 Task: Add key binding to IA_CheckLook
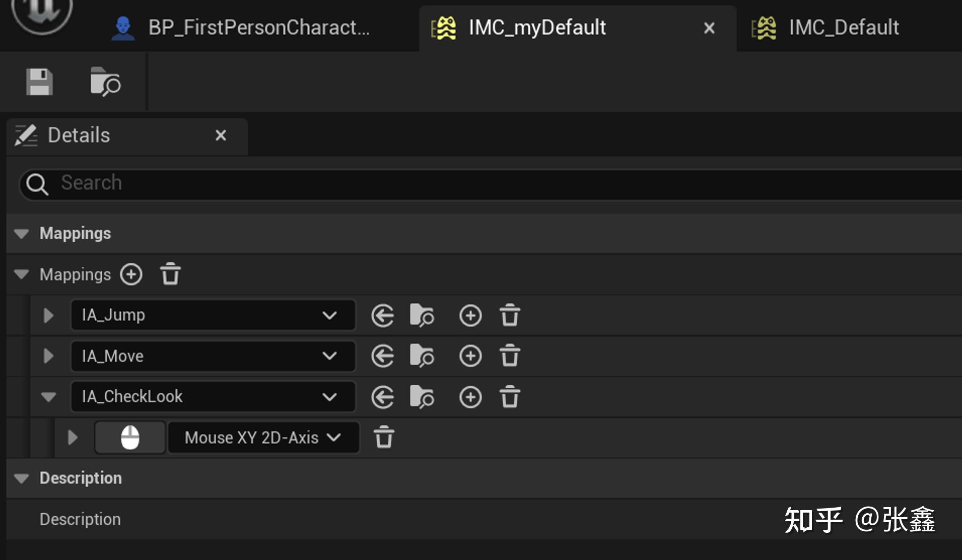(470, 397)
